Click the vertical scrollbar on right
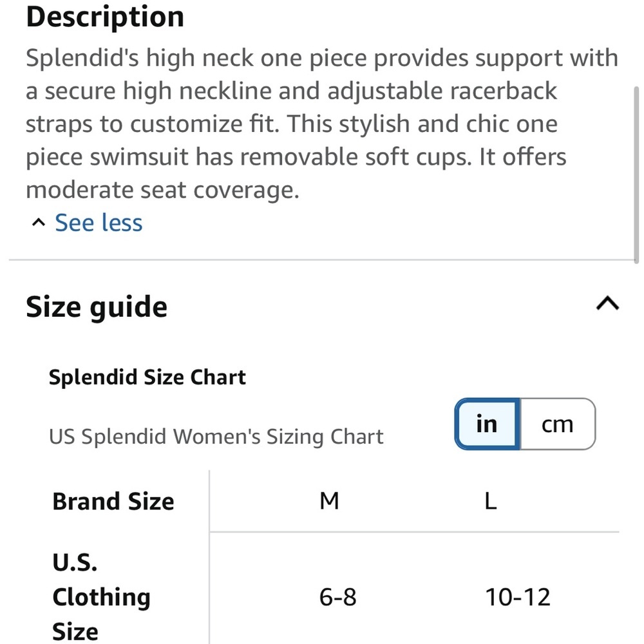 [636, 175]
